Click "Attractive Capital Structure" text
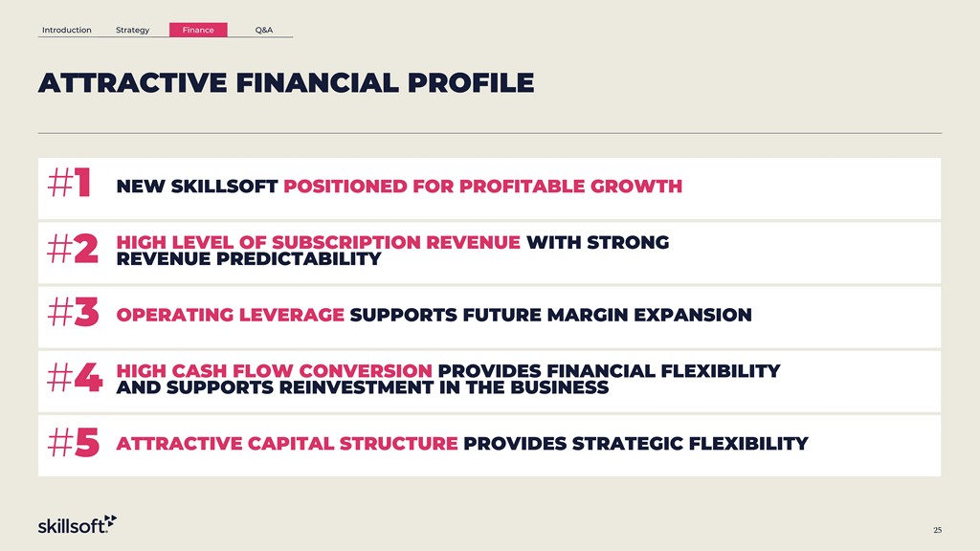Viewport: 980px width, 551px height. click(286, 444)
